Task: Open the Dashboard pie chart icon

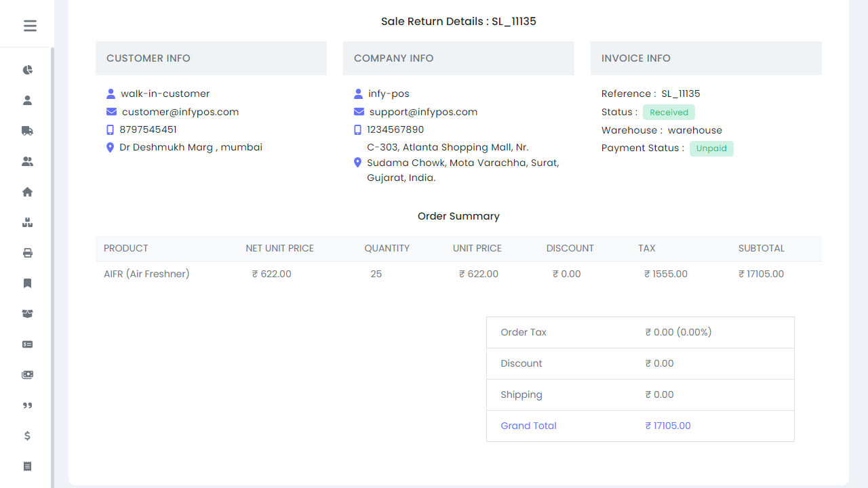Action: coord(27,70)
